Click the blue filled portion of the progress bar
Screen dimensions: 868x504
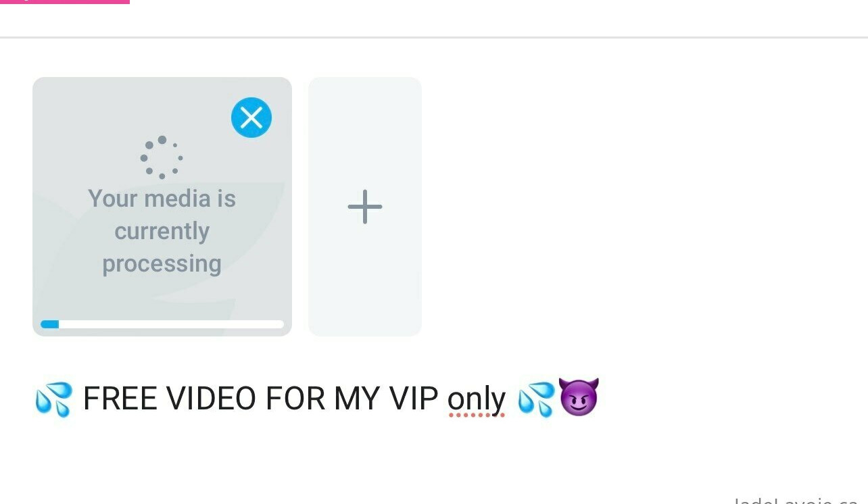pos(50,324)
